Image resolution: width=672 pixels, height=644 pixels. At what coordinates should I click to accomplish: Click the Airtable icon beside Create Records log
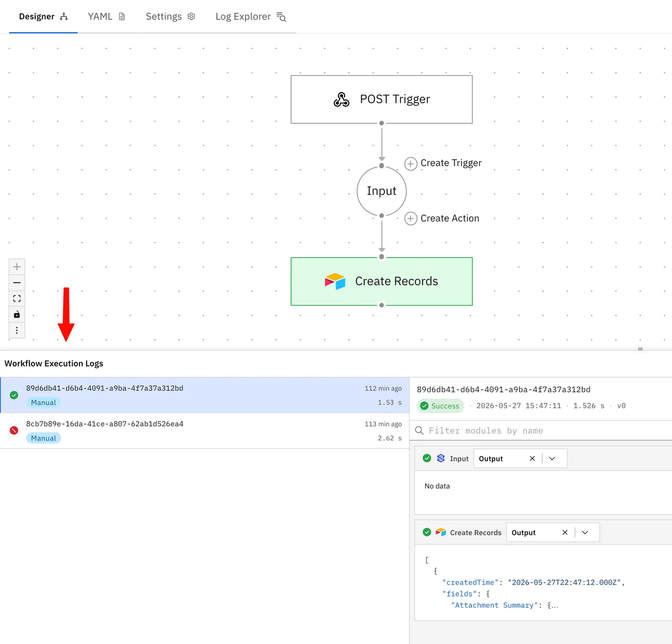coord(441,532)
